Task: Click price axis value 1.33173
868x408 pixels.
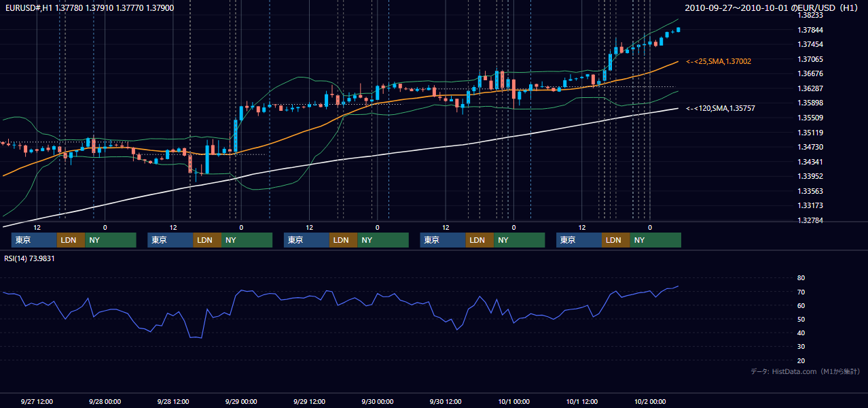Action: (x=810, y=205)
